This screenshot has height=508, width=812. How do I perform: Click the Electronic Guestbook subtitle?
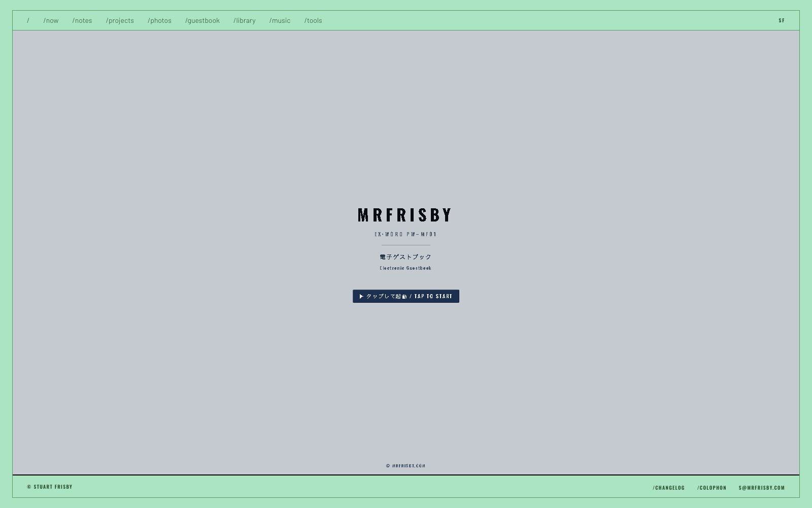click(405, 268)
